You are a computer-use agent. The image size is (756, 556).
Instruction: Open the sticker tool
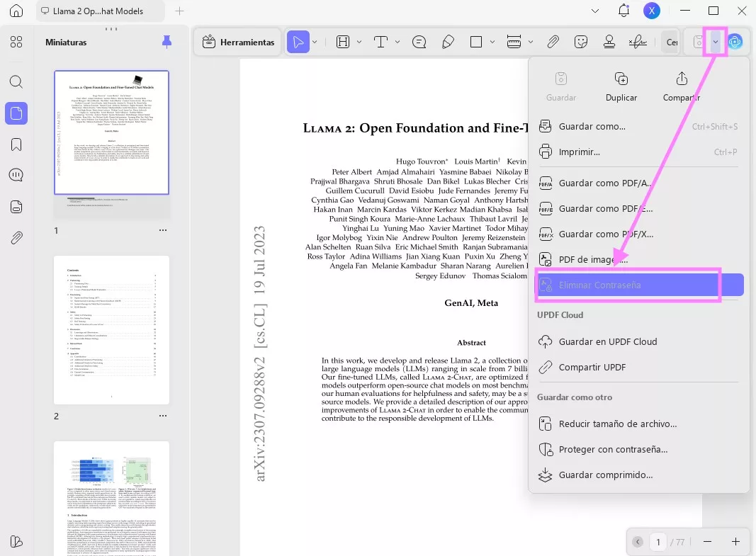[x=581, y=42]
